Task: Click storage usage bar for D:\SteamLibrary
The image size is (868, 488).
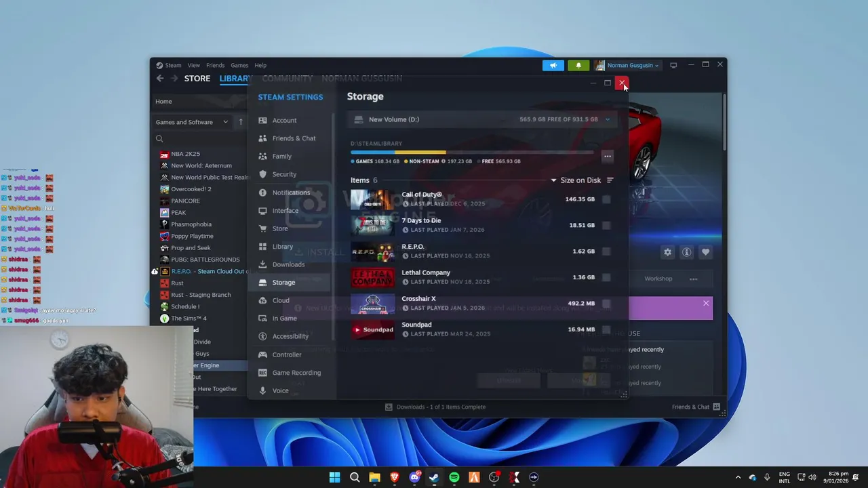Action: pos(473,152)
